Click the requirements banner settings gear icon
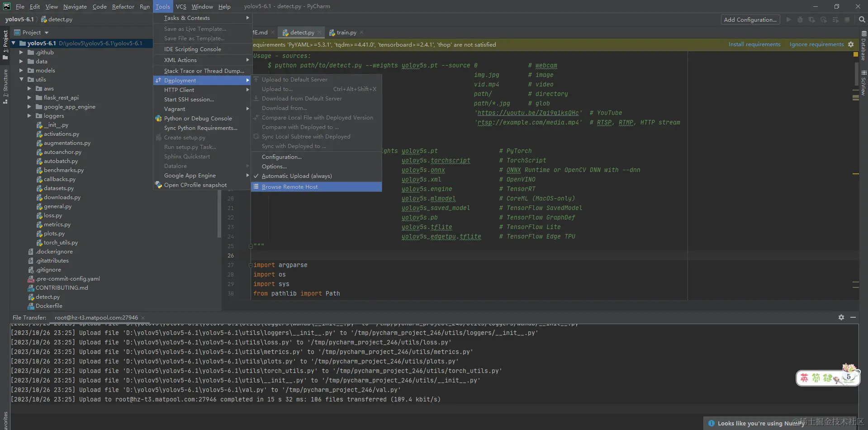The height and width of the screenshot is (430, 868). tap(851, 44)
